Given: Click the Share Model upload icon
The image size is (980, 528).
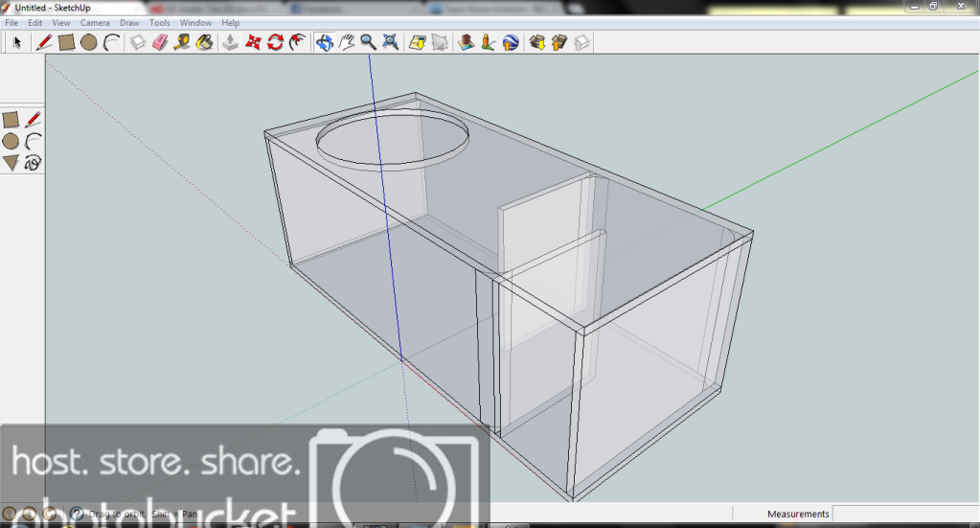Looking at the screenshot, I should click(559, 42).
